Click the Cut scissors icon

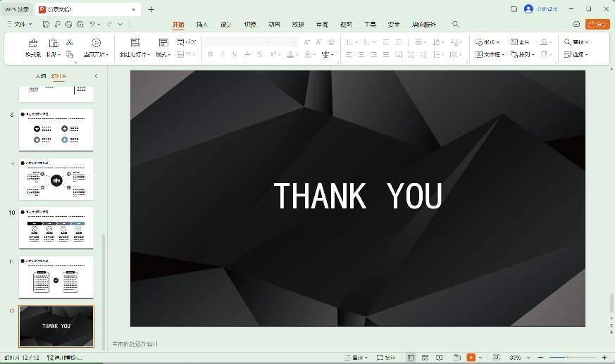[x=70, y=42]
